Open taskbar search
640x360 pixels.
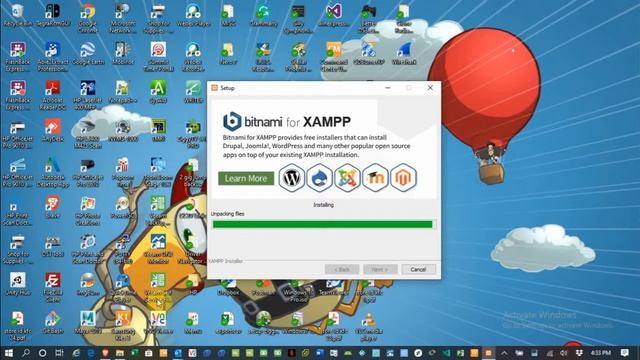pos(26,353)
